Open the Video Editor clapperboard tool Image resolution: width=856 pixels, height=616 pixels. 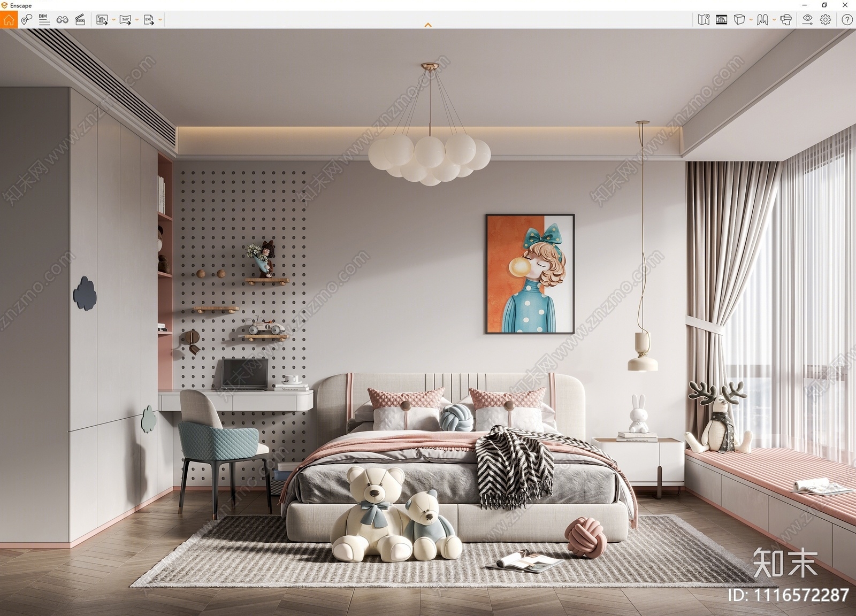click(80, 20)
